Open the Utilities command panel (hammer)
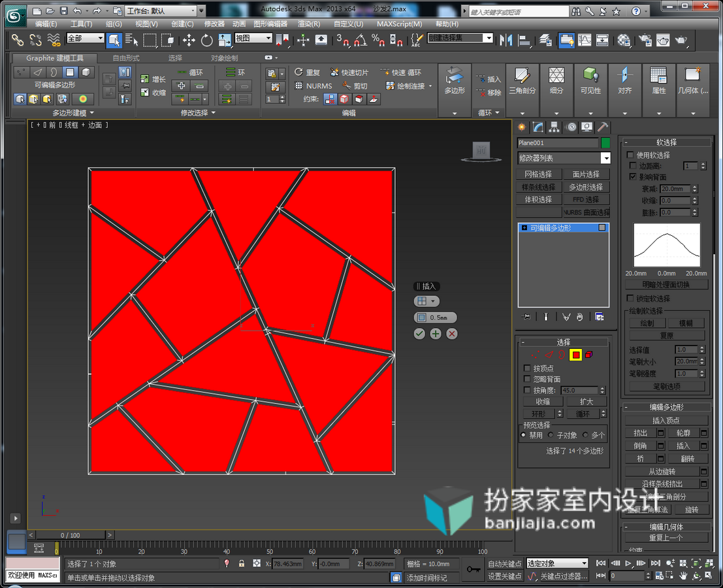This screenshot has width=723, height=588. click(x=603, y=127)
